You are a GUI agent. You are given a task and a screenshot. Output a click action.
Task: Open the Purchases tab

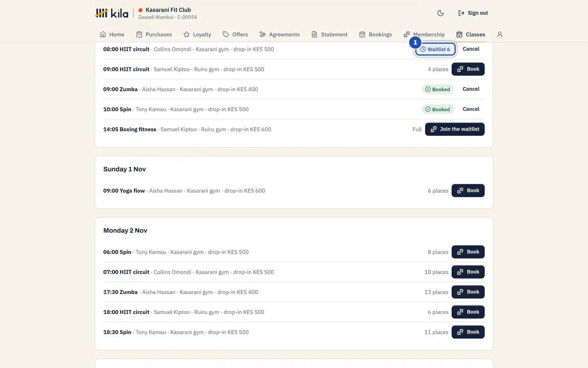click(154, 34)
